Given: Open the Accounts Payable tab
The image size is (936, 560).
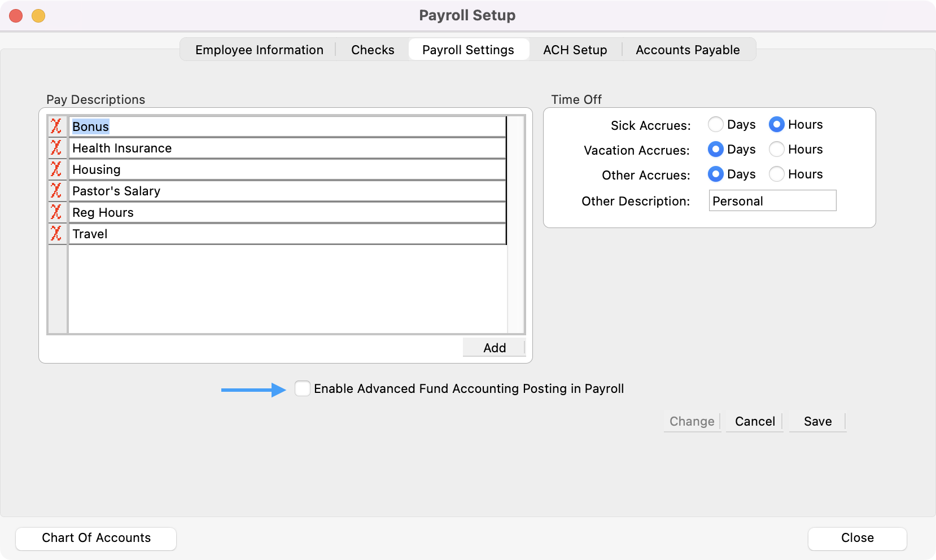Looking at the screenshot, I should [688, 50].
